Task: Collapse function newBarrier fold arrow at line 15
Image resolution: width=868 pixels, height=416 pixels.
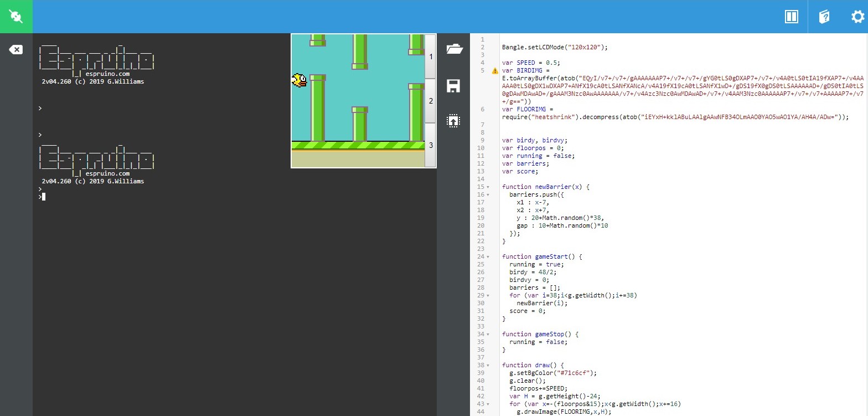Action: point(488,187)
